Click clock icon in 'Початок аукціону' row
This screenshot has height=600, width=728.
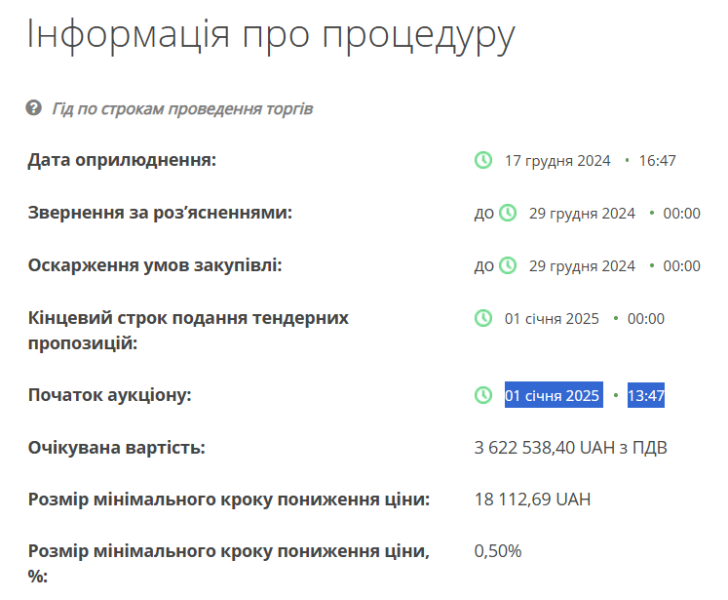pos(483,396)
